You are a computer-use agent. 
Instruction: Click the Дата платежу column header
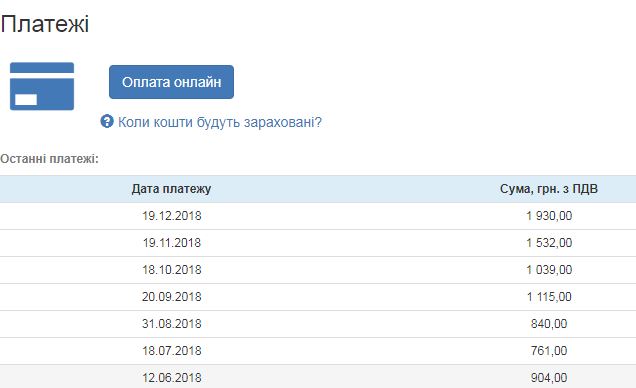pyautogui.click(x=171, y=189)
